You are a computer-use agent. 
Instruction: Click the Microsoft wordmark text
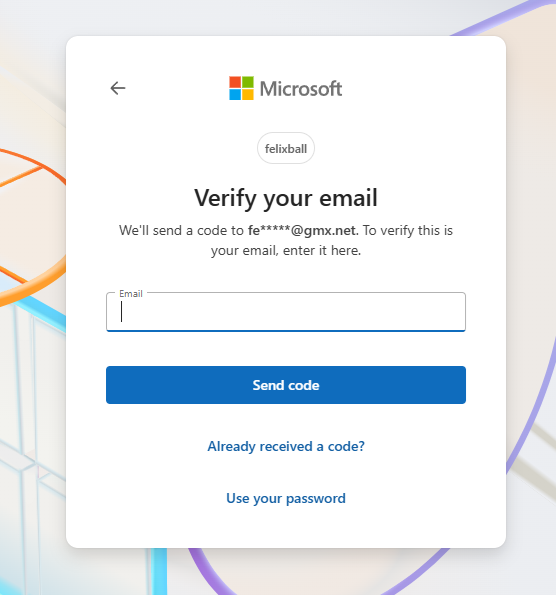pyautogui.click(x=301, y=89)
